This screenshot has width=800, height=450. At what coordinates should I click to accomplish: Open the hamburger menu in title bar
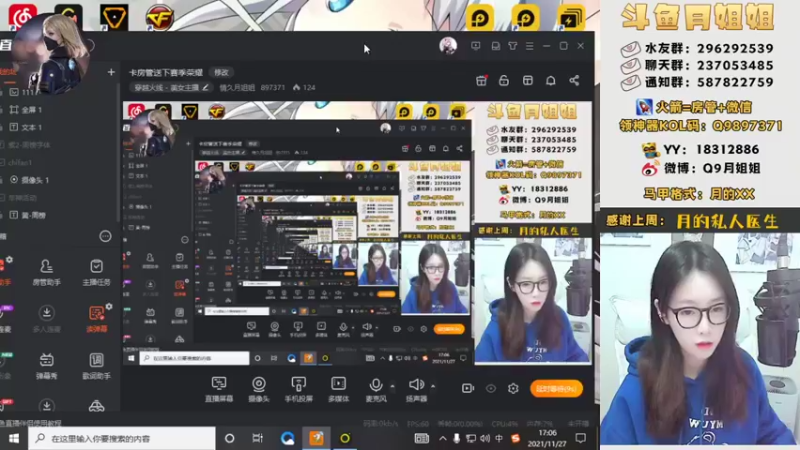[530, 46]
